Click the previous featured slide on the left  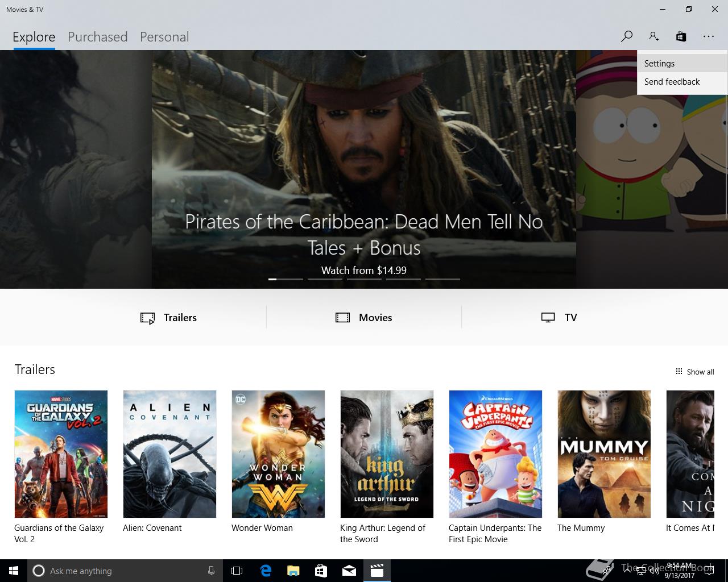[x=76, y=169]
